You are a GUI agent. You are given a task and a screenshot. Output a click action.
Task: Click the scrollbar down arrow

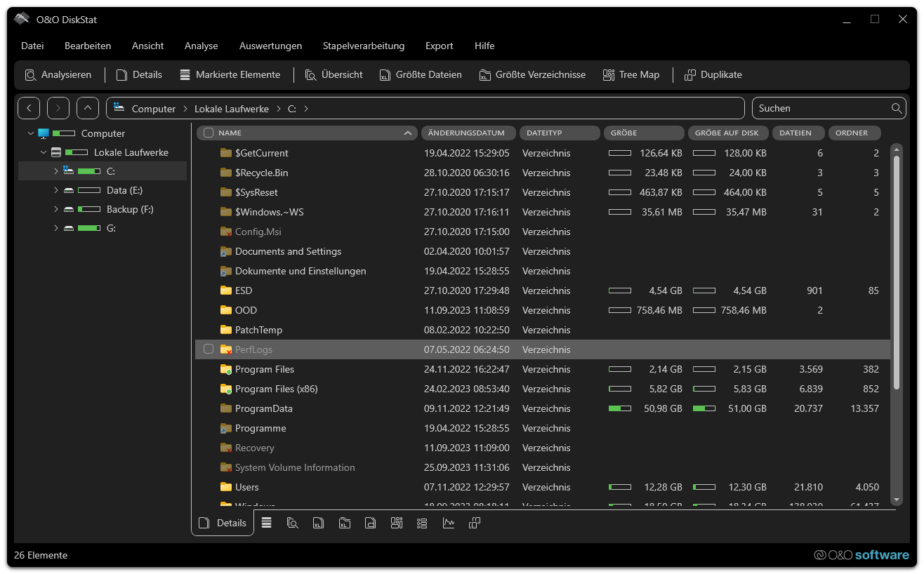(x=896, y=500)
